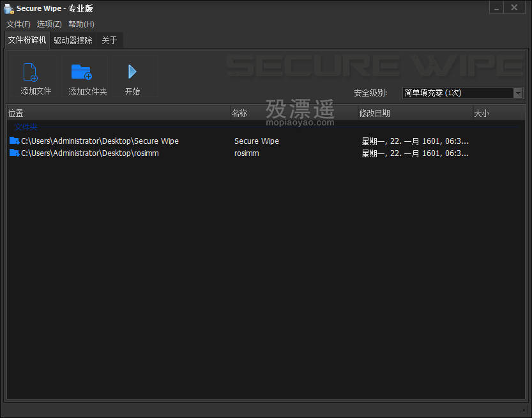Screen dimensions: 532x418
Task: Click the Start (开始) play icon
Action: [132, 72]
